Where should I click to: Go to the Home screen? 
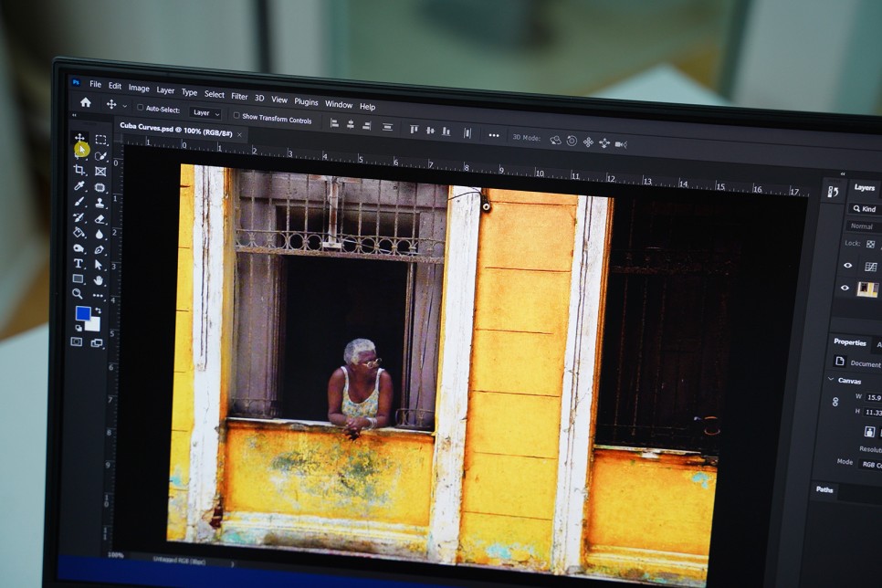tap(86, 102)
